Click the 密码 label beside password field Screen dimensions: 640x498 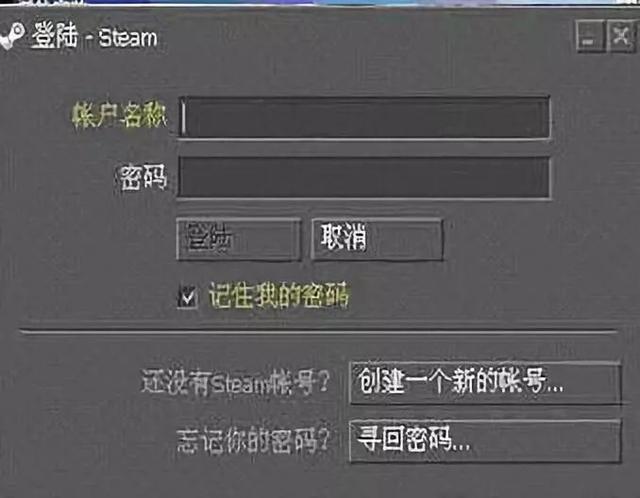click(143, 177)
